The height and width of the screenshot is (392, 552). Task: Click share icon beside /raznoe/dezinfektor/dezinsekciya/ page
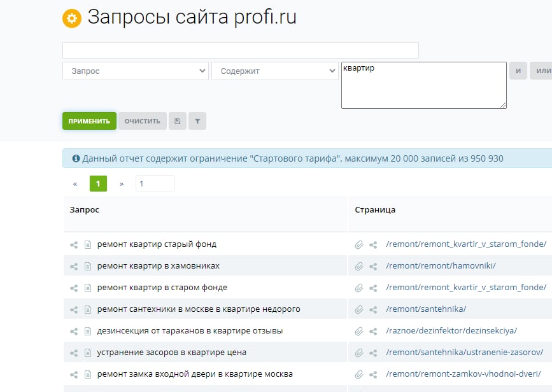pyautogui.click(x=373, y=332)
